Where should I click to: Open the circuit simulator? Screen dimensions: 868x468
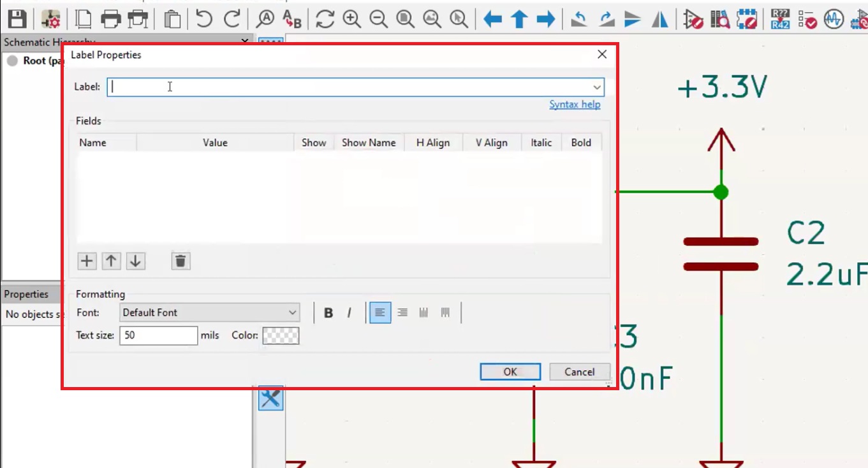[x=834, y=18]
